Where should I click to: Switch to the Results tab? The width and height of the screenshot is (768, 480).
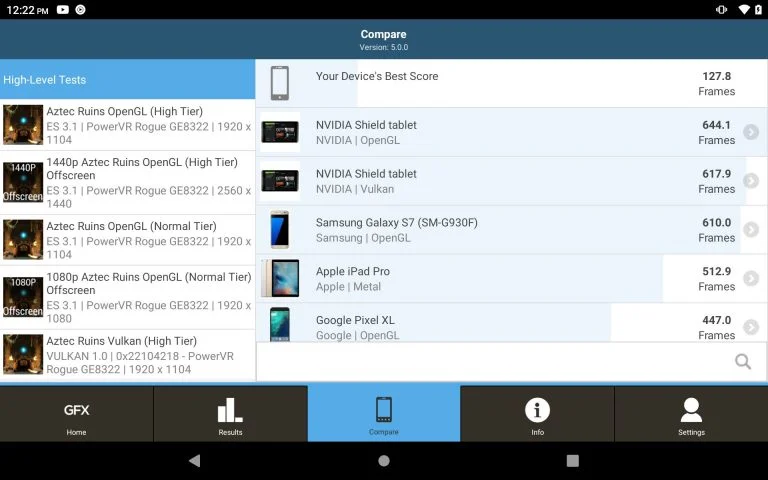230,414
